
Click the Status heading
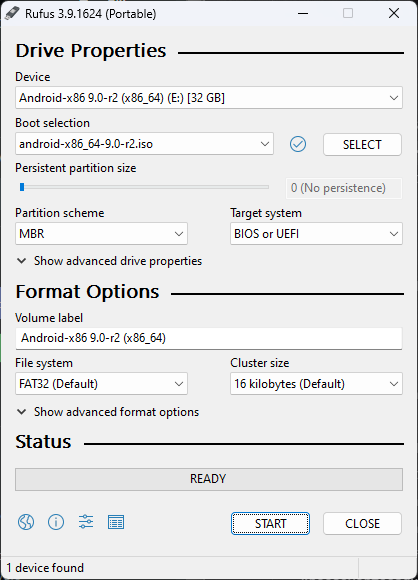(43, 442)
